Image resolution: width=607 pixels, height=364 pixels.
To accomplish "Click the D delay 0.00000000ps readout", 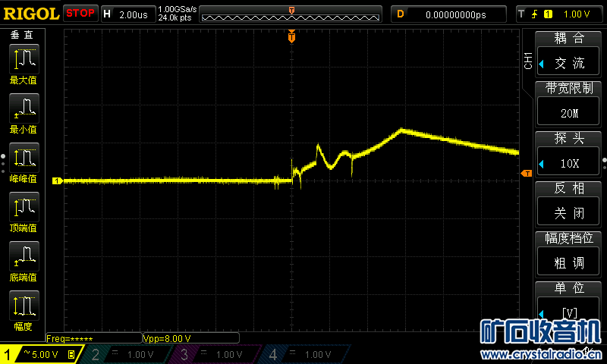I will [x=456, y=14].
